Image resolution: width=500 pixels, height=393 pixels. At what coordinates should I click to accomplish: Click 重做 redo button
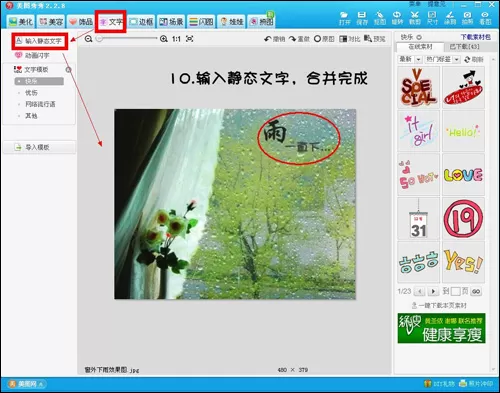pyautogui.click(x=299, y=39)
